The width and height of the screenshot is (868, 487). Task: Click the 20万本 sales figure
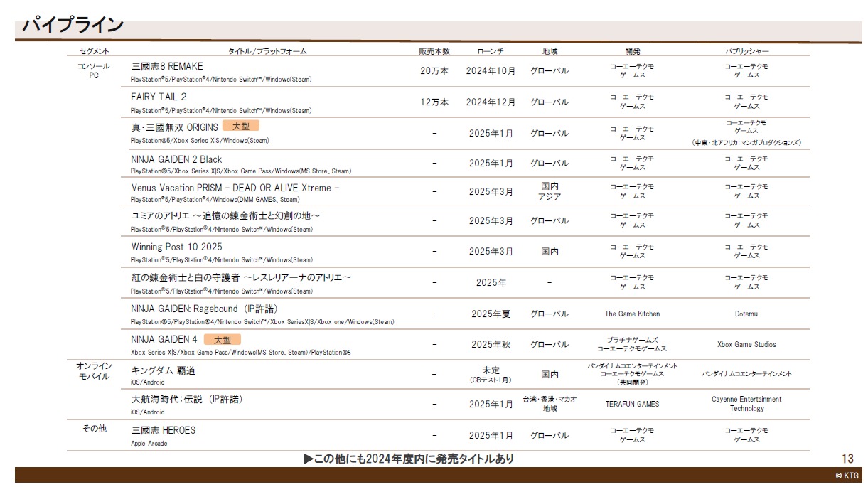[x=434, y=71]
